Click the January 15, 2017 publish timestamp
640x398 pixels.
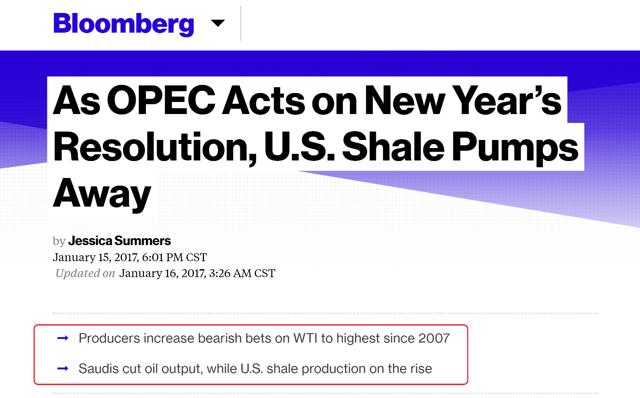click(x=130, y=257)
